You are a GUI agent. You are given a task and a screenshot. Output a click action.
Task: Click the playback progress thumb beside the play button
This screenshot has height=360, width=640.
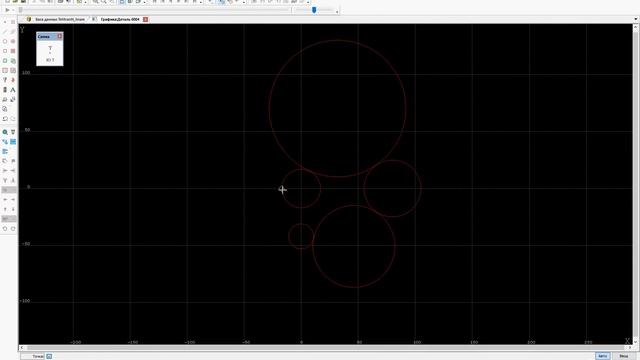(20, 10)
